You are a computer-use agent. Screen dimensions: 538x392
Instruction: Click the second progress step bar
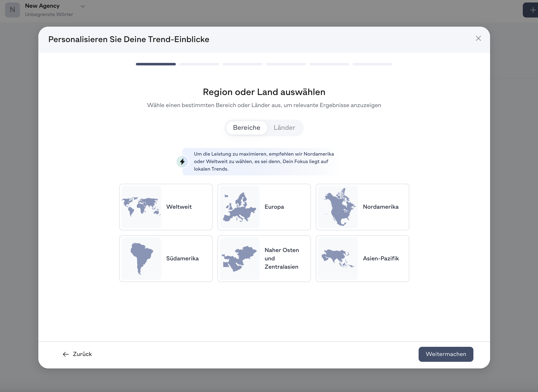click(199, 64)
